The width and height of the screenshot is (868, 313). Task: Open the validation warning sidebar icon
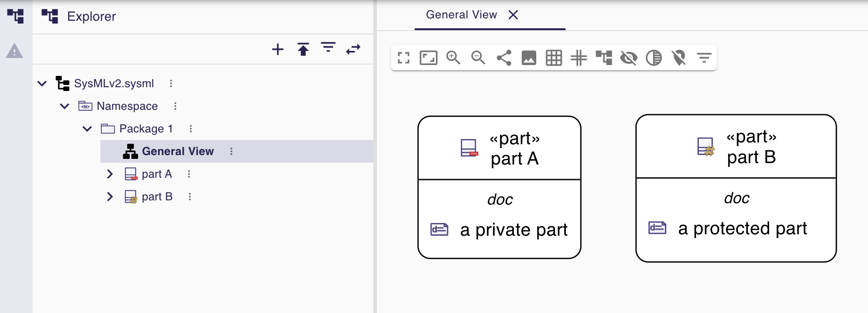click(x=14, y=51)
